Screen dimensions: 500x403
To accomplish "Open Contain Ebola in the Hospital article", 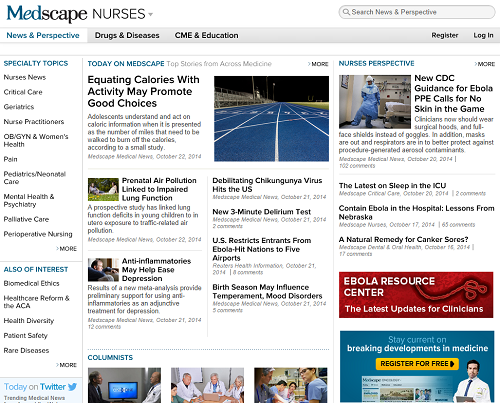I will (416, 213).
